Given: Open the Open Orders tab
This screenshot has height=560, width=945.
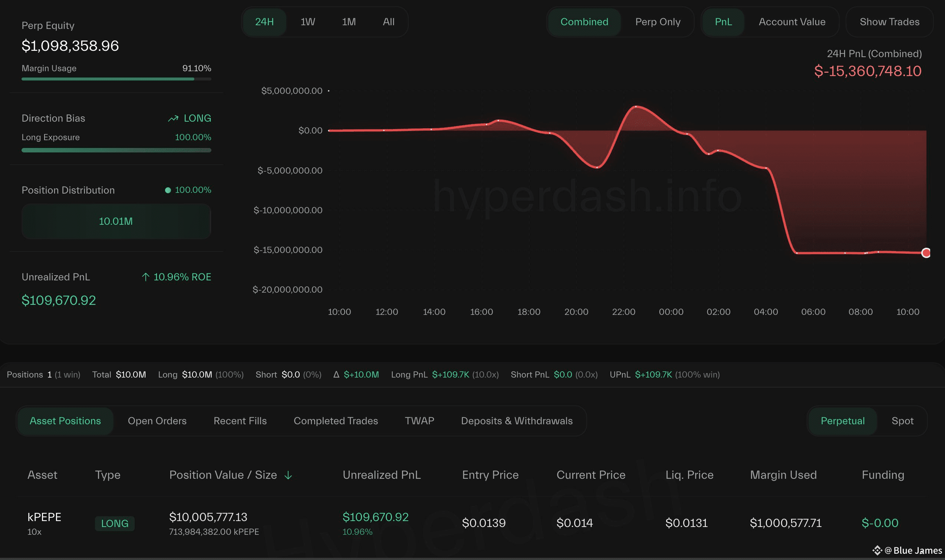Looking at the screenshot, I should click(157, 421).
